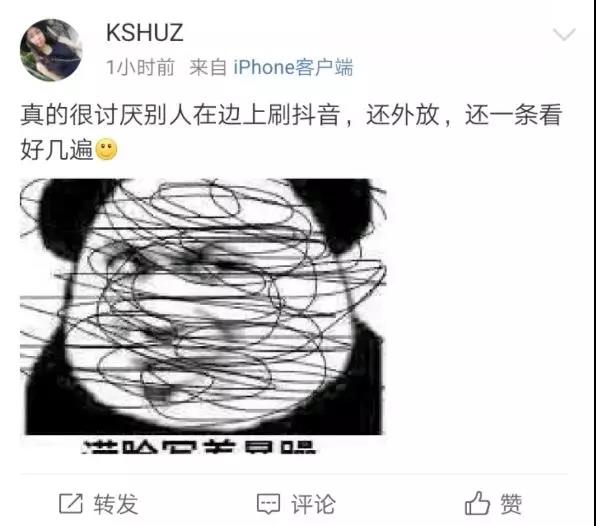The width and height of the screenshot is (596, 526).
Task: Open the iPhone客户端 source link
Action: point(293,67)
